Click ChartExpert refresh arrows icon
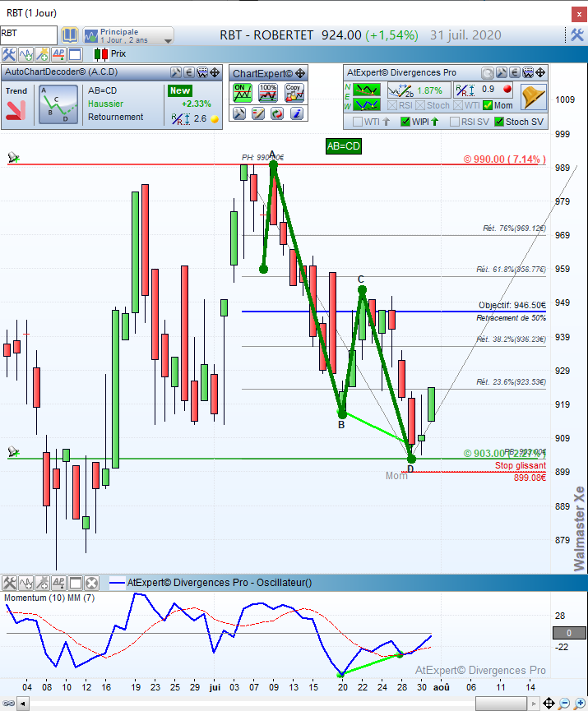Screen dimensions: 588x711 click(277, 113)
